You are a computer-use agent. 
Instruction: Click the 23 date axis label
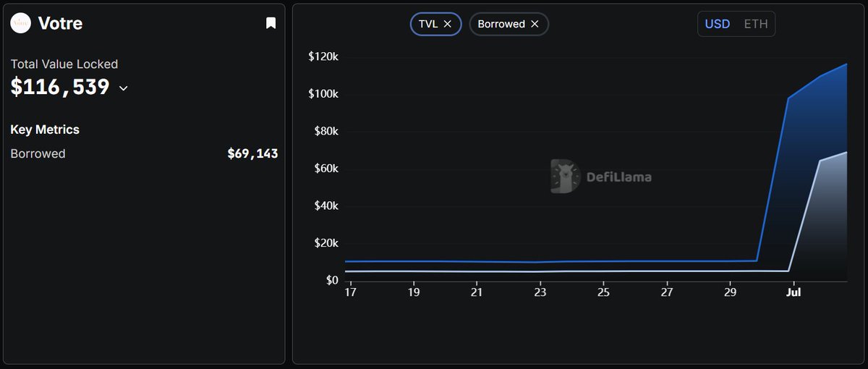pos(540,293)
